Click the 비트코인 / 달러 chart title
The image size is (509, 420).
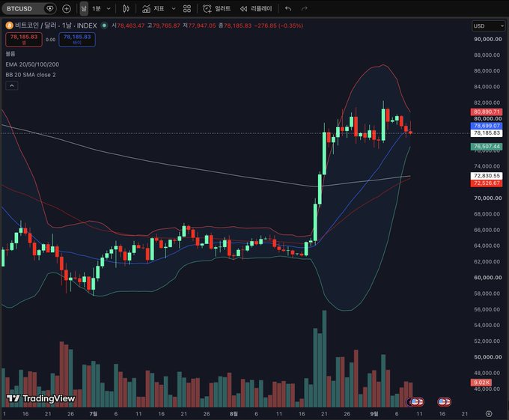coord(56,25)
